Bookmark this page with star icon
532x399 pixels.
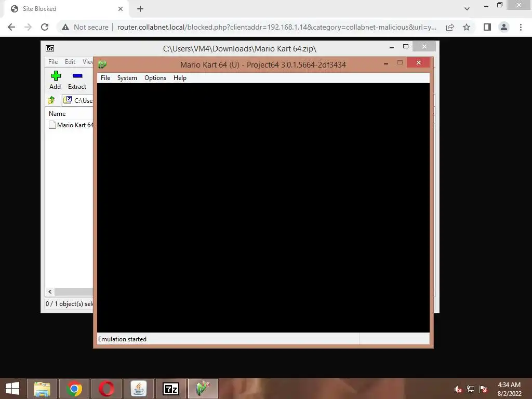tap(467, 27)
